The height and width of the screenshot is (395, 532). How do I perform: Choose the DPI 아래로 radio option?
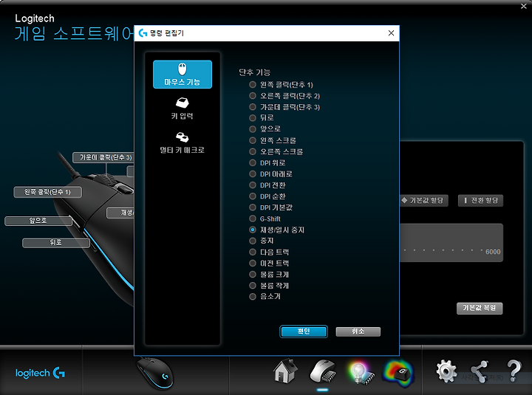pyautogui.click(x=271, y=174)
